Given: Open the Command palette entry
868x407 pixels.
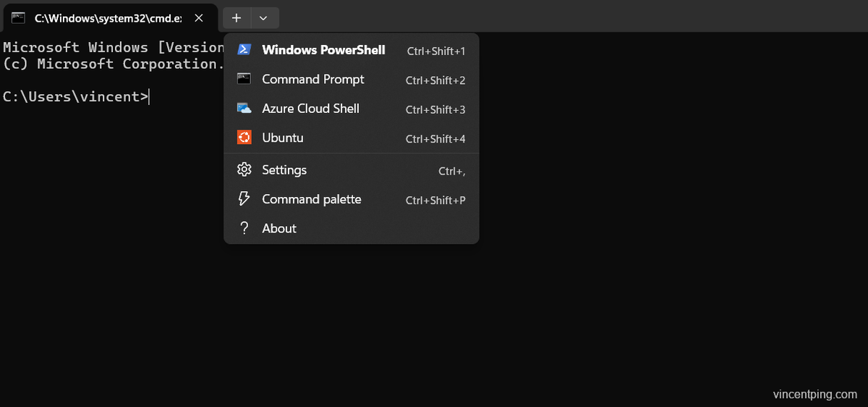Looking at the screenshot, I should coord(352,199).
